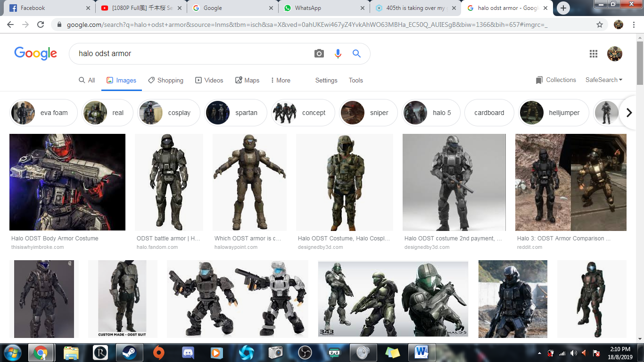
Task: Switch to the Shopping results tab
Action: pyautogui.click(x=165, y=81)
